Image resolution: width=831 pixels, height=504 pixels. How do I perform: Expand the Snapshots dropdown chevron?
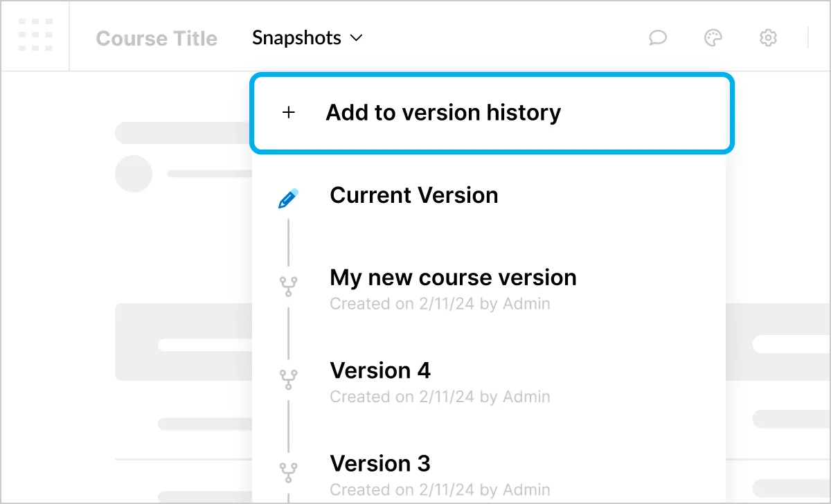tap(357, 38)
